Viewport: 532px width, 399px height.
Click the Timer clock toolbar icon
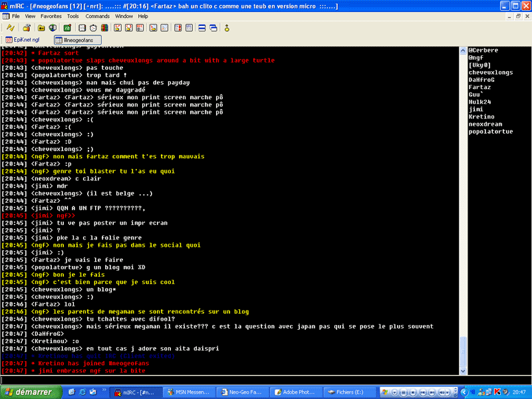point(93,28)
